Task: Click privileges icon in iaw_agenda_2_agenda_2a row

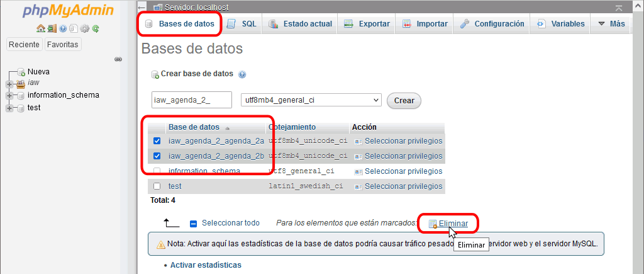Action: point(358,141)
